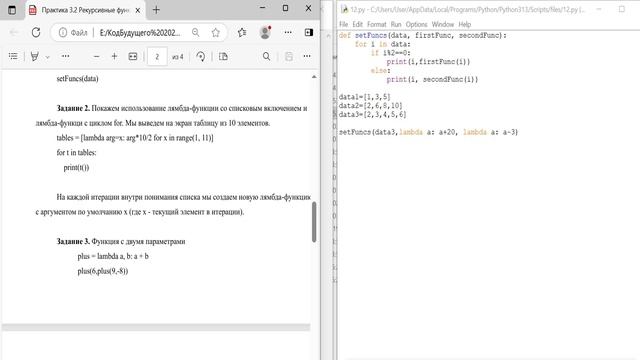Click 'plus = lambda a, b: a + b' text
Screen dimensions: 640x360
(x=113, y=256)
